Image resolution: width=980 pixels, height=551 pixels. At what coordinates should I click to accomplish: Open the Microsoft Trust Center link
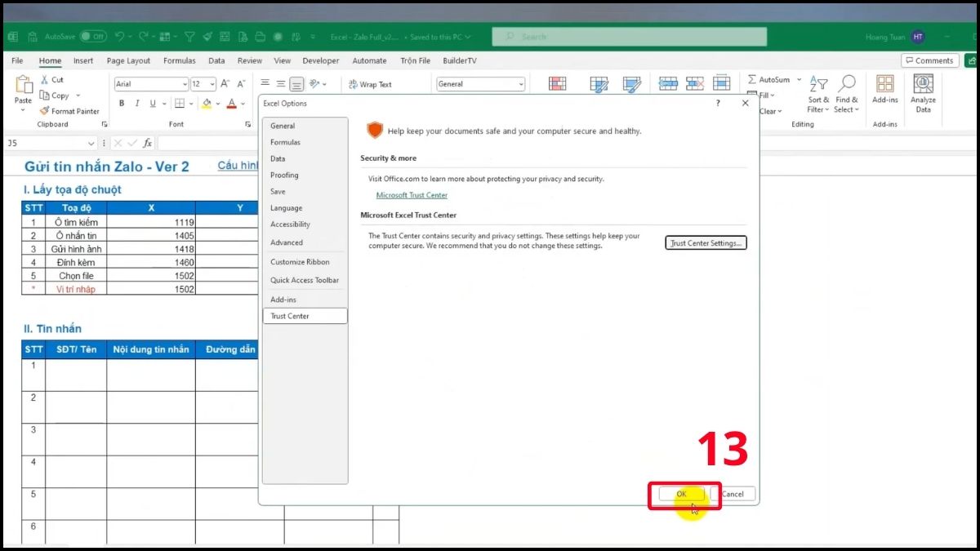click(x=412, y=195)
